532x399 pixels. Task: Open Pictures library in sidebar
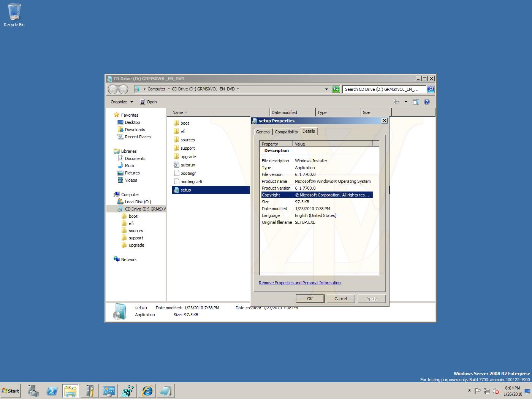[128, 173]
